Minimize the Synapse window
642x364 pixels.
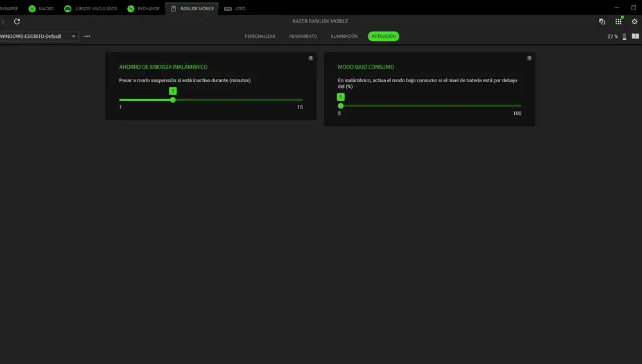coord(616,8)
